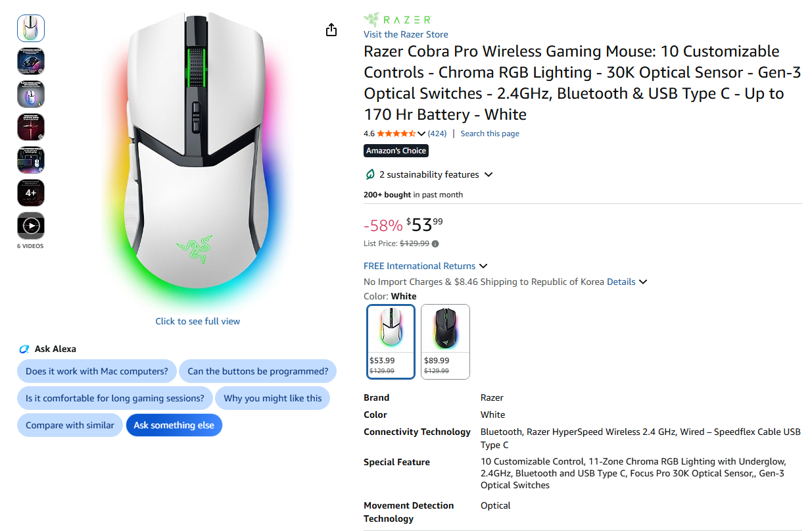Click the star rating icons
Screen dimensions: 812x531
coord(396,134)
